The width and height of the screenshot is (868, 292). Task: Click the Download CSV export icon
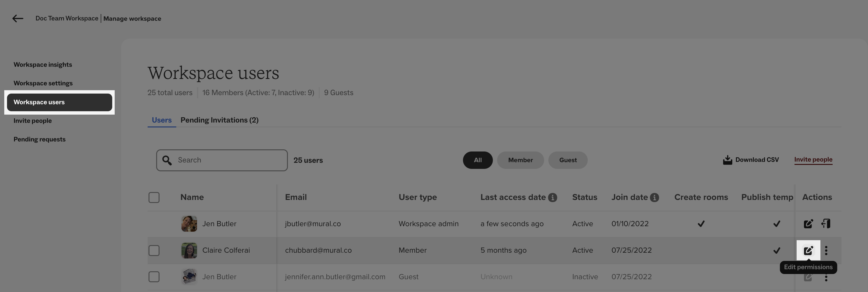(728, 160)
